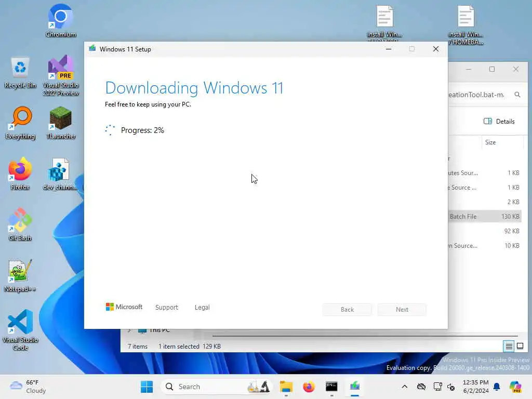Select the partly hidden install_Win file icon

pos(384,23)
